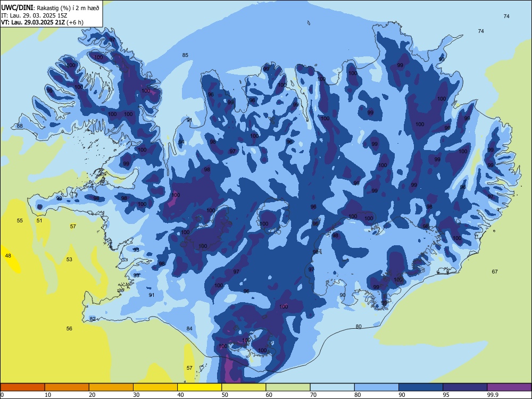The width and height of the screenshot is (532, 399).
Task: Click the "84" humidity value on the map
Action: coord(190,328)
